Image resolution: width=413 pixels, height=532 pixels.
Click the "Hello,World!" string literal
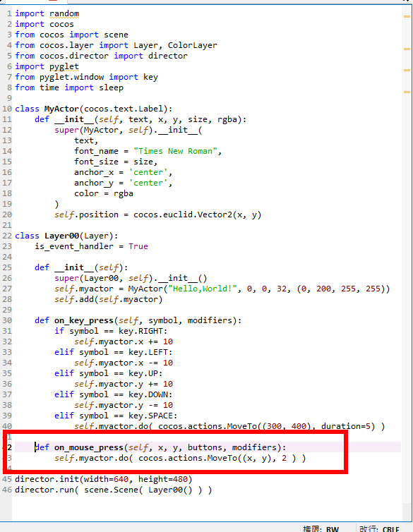point(203,289)
